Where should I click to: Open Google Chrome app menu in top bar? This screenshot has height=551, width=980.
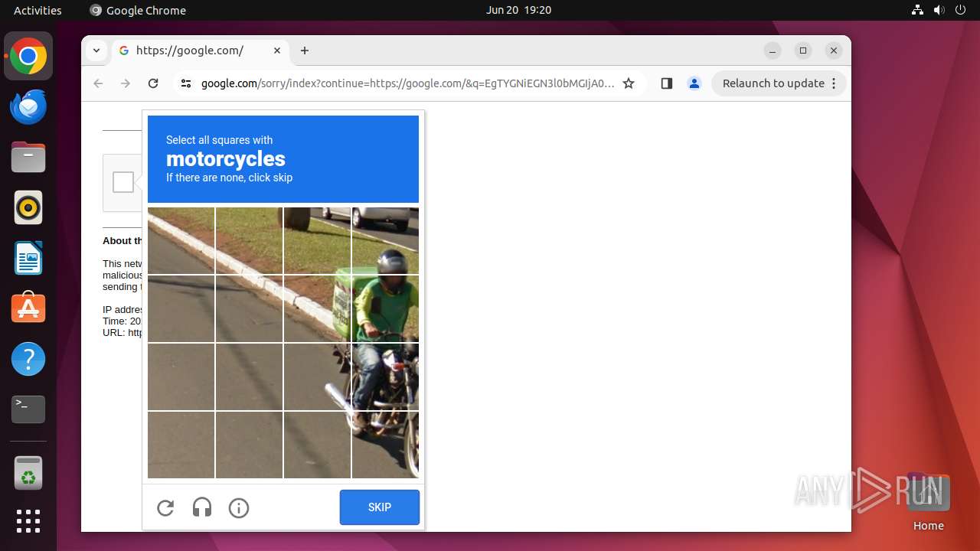click(138, 10)
